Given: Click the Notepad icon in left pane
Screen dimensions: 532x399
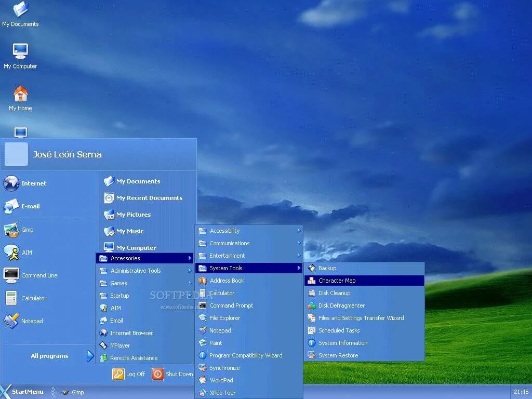Looking at the screenshot, I should (x=11, y=321).
